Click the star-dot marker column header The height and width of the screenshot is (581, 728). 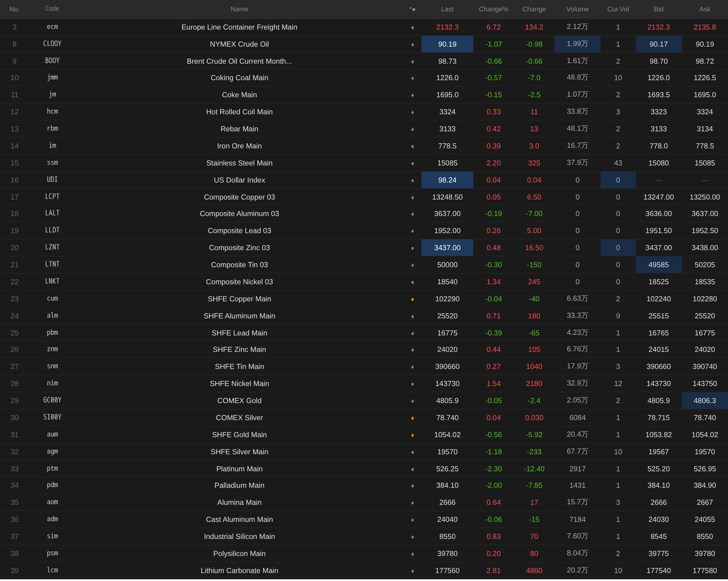[412, 9]
